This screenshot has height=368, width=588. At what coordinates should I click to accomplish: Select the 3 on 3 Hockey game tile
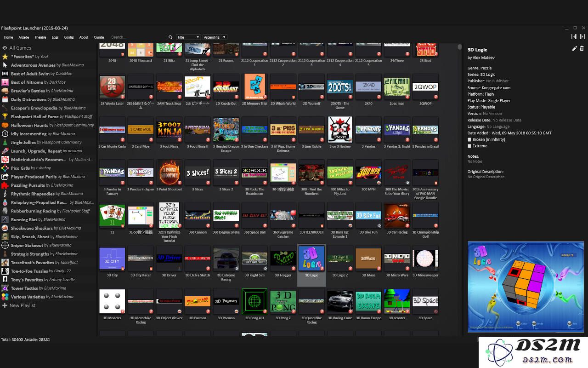point(340,133)
